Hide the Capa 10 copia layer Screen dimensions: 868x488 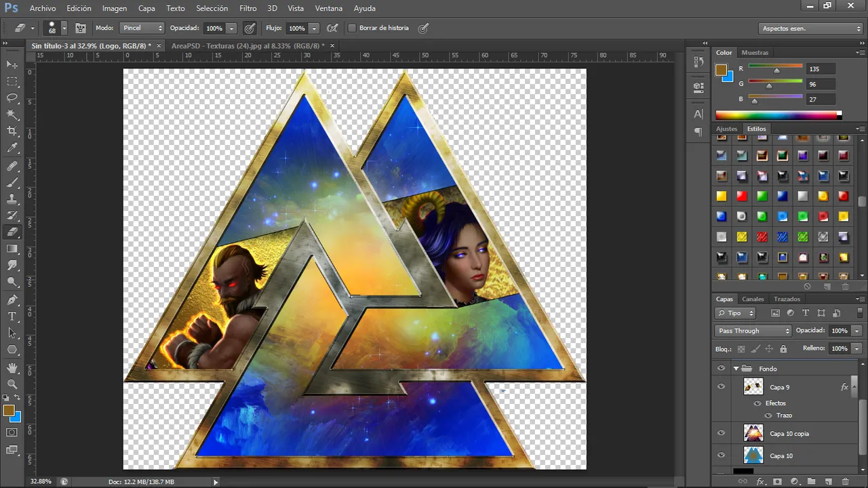coord(721,433)
